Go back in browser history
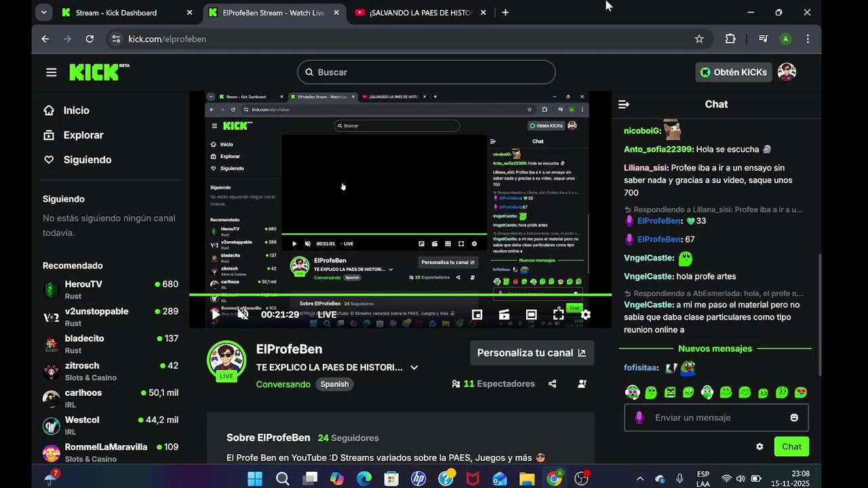 (45, 39)
